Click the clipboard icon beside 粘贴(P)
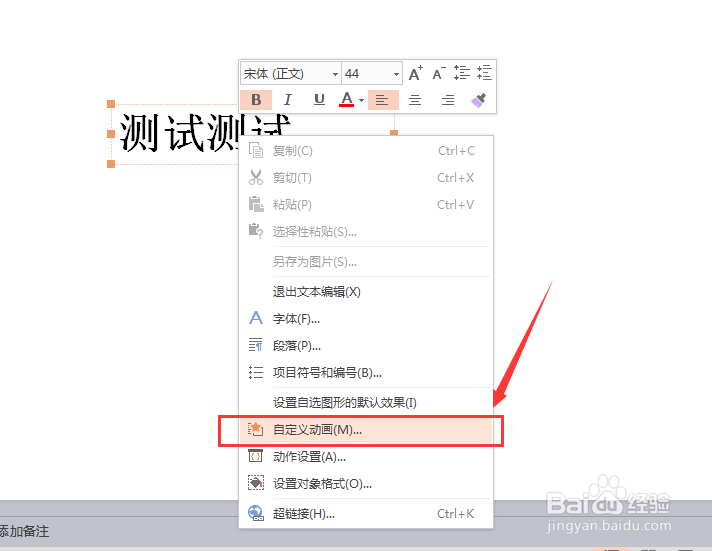This screenshot has height=551, width=712. 256,204
